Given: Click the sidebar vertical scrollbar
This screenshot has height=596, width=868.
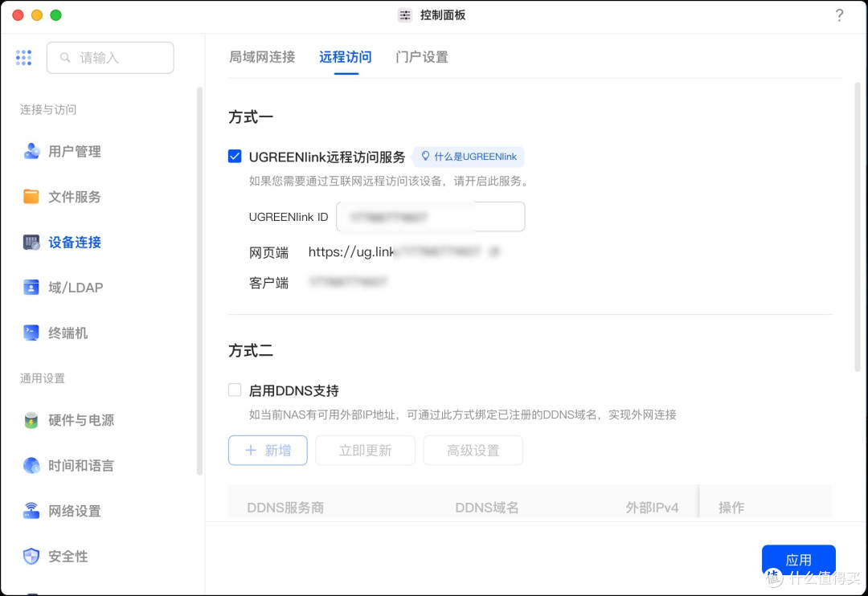Looking at the screenshot, I should [199, 281].
